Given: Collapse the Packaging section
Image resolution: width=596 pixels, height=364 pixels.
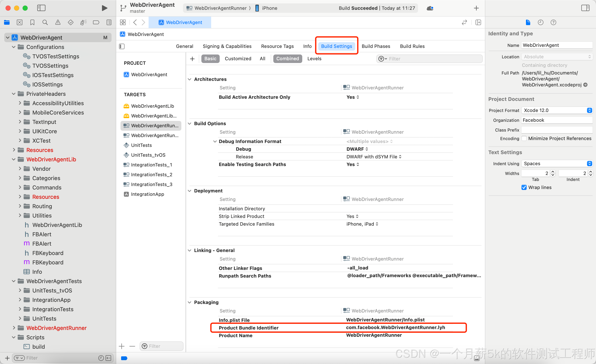Looking at the screenshot, I should click(x=190, y=302).
